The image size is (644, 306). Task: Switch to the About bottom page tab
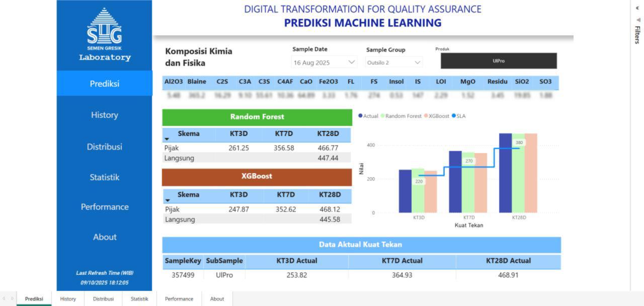(217, 298)
